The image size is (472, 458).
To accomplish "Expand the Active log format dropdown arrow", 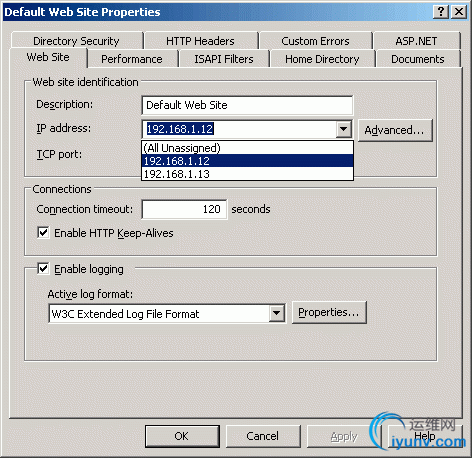I will 277,313.
